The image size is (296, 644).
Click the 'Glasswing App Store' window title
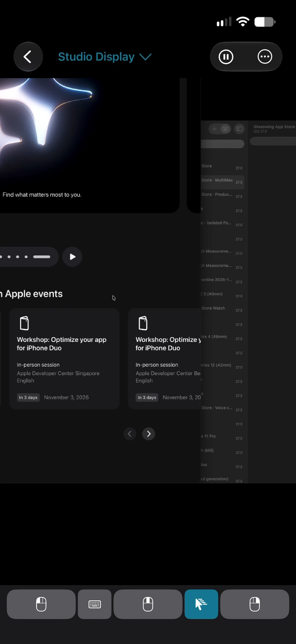(x=274, y=127)
